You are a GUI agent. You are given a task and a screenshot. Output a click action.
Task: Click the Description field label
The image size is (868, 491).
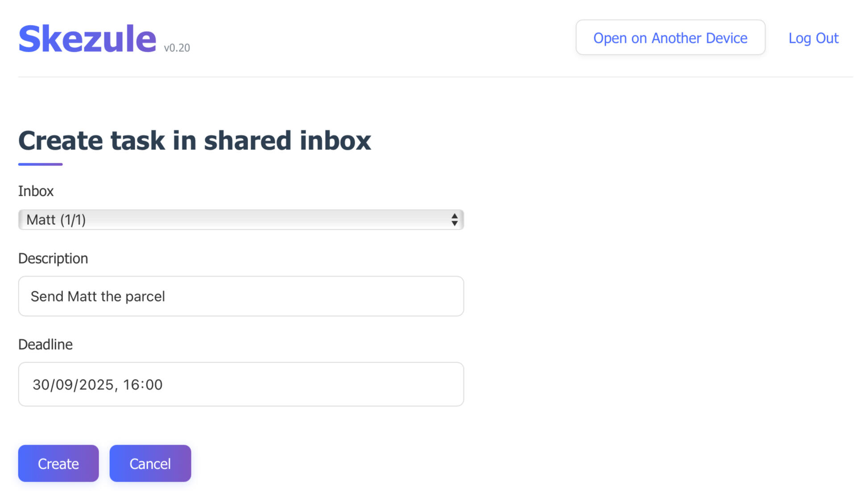coord(53,258)
